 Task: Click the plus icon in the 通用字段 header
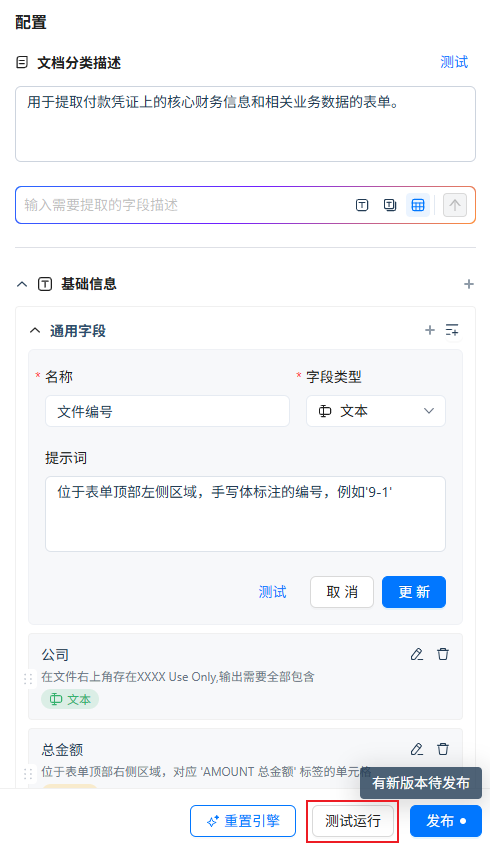[x=430, y=330]
